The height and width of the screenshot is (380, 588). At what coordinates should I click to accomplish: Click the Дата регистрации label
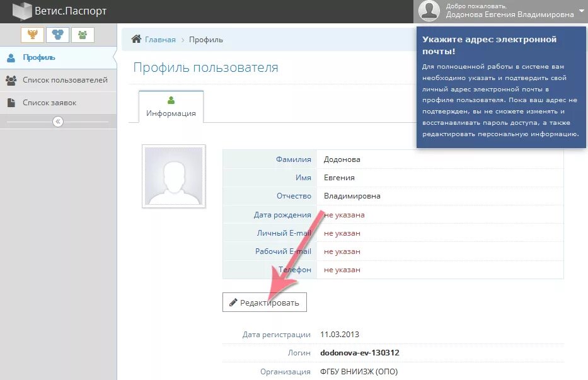point(277,335)
